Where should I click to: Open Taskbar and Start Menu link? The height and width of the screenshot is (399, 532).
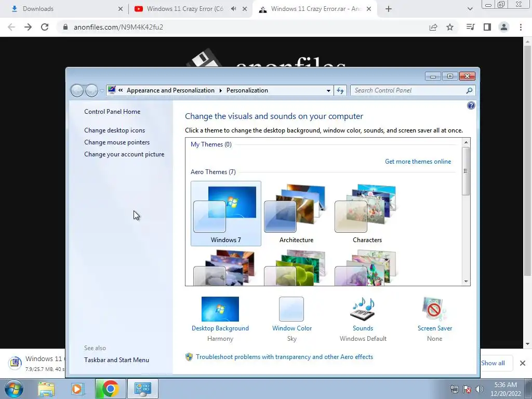(x=117, y=360)
